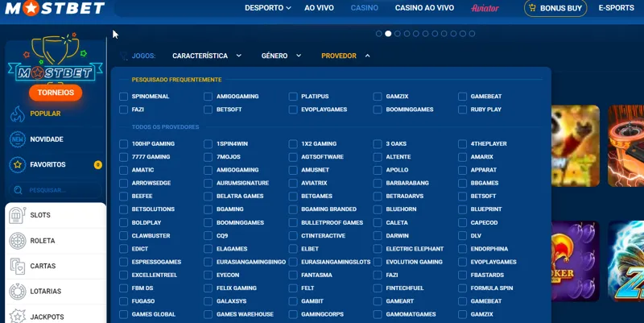Click the orange Torneios button
This screenshot has width=644, height=323.
point(56,93)
